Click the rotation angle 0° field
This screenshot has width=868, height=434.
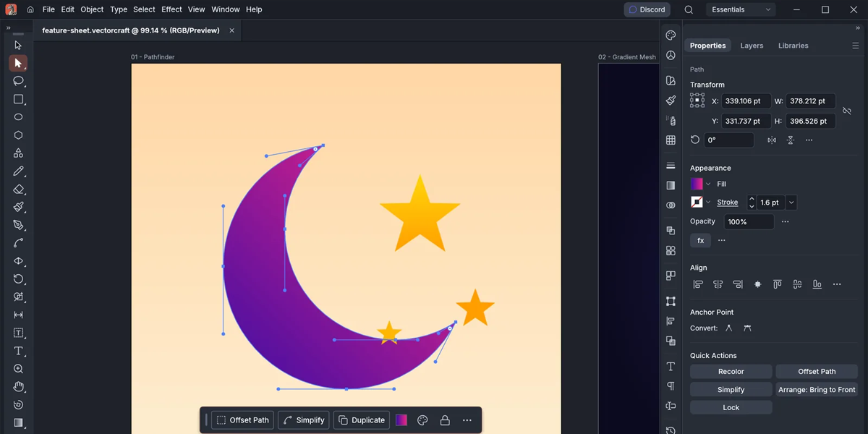729,140
